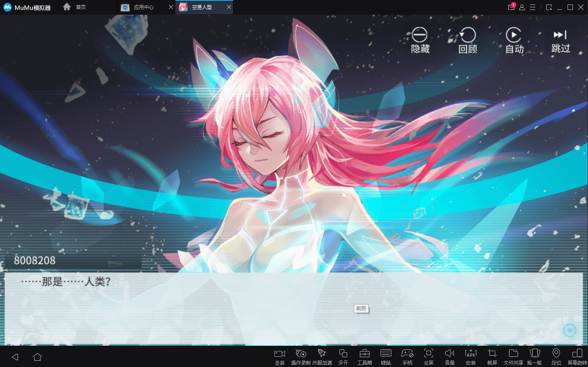Open 手柄 gamepad settings
Image resolution: width=588 pixels, height=367 pixels.
(407, 357)
